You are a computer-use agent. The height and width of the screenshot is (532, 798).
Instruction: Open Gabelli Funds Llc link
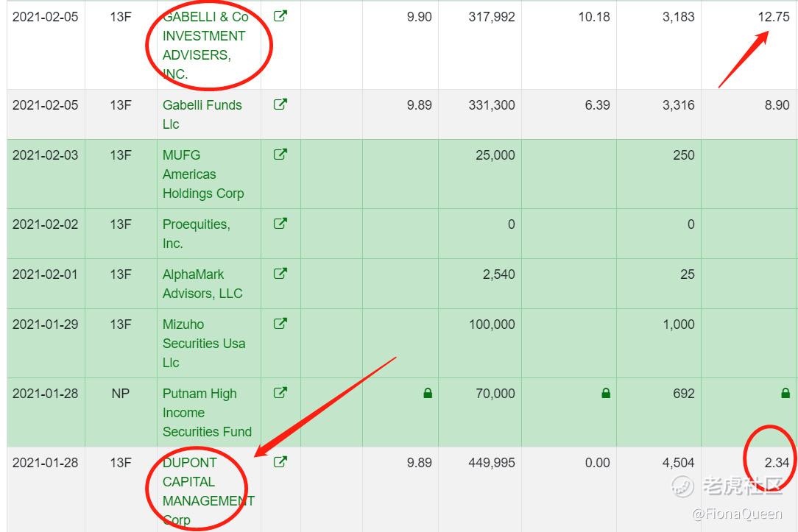(202, 115)
